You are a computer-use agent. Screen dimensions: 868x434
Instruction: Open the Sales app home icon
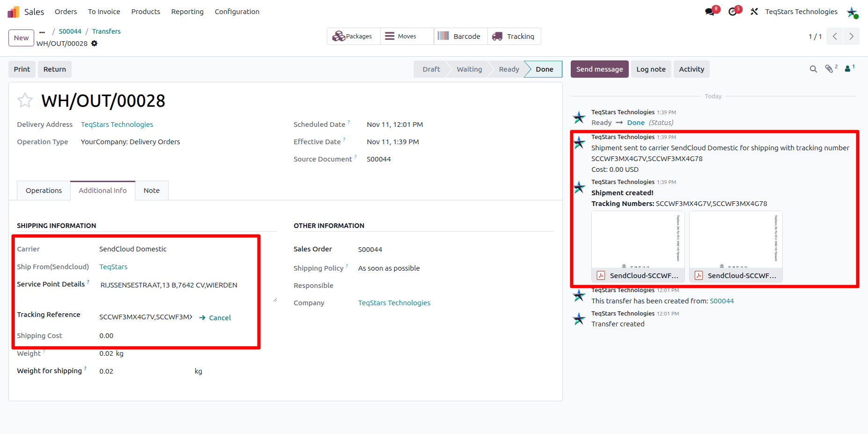tap(13, 12)
